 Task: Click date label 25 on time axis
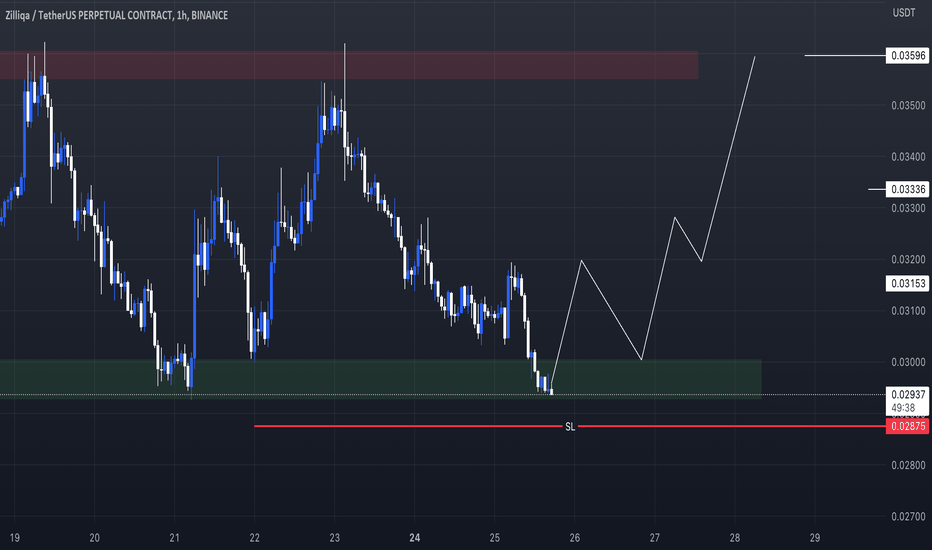click(495, 538)
